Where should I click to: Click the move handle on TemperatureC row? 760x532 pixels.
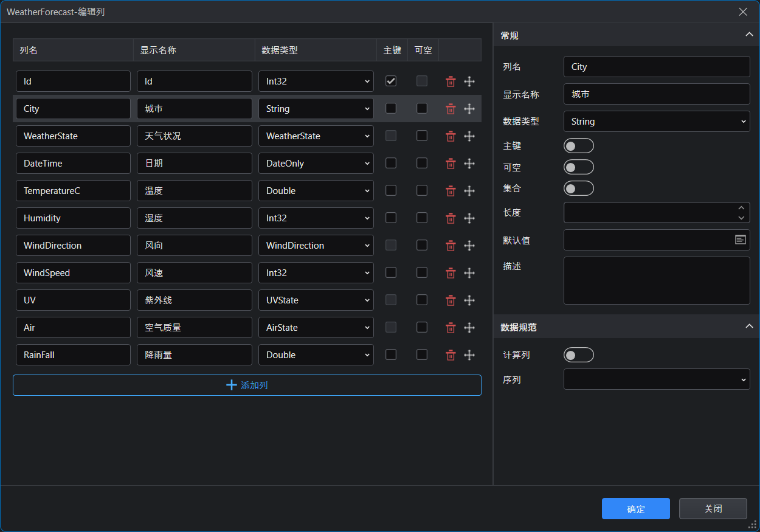click(469, 191)
